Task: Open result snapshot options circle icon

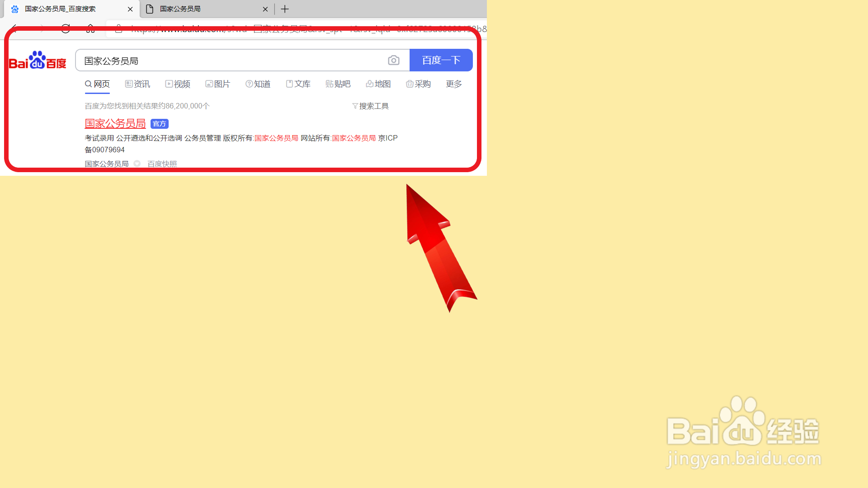Action: coord(137,164)
